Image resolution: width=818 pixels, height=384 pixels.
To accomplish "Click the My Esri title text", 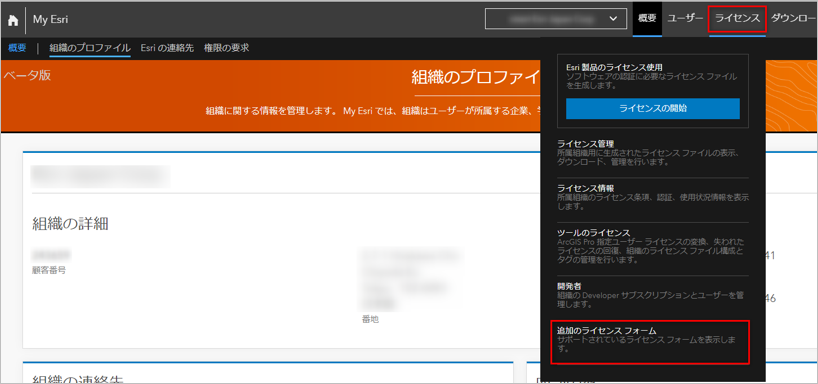I will click(x=51, y=20).
